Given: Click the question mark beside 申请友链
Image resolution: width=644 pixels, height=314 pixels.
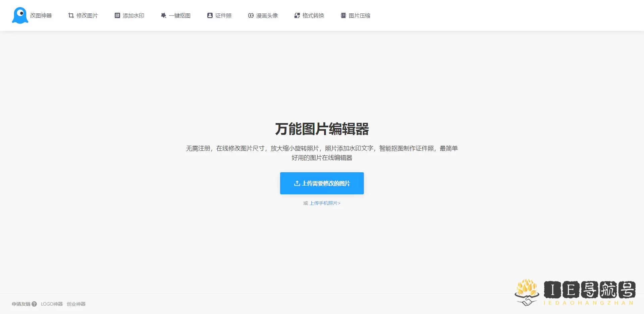Looking at the screenshot, I should point(35,304).
